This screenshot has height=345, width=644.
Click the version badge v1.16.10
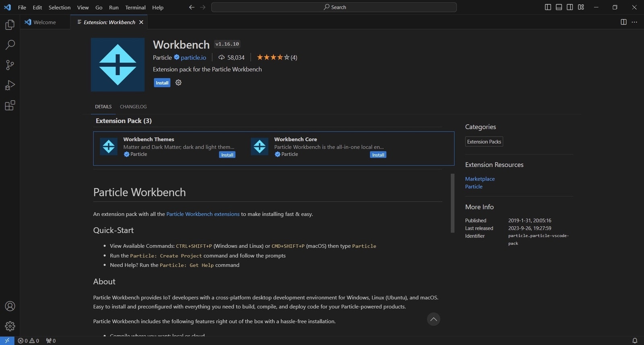click(227, 44)
